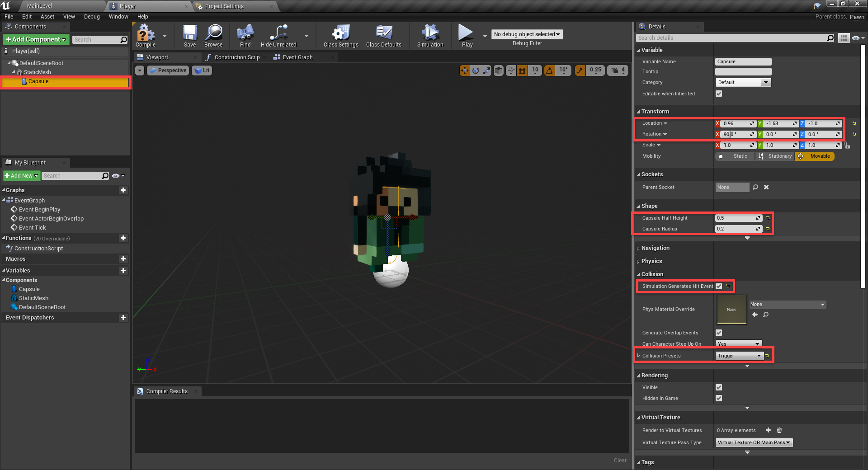This screenshot has height=470, width=868.
Task: Toggle Editable when Inherited checkbox
Action: tap(719, 94)
